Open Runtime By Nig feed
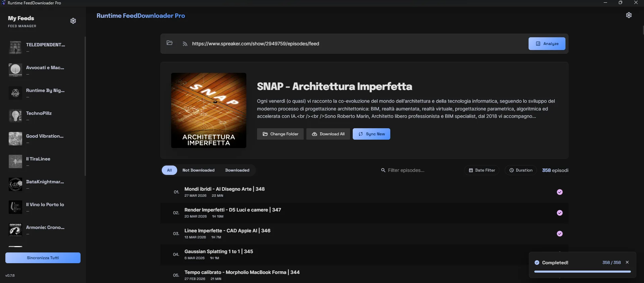This screenshot has height=283, width=644. 43,93
